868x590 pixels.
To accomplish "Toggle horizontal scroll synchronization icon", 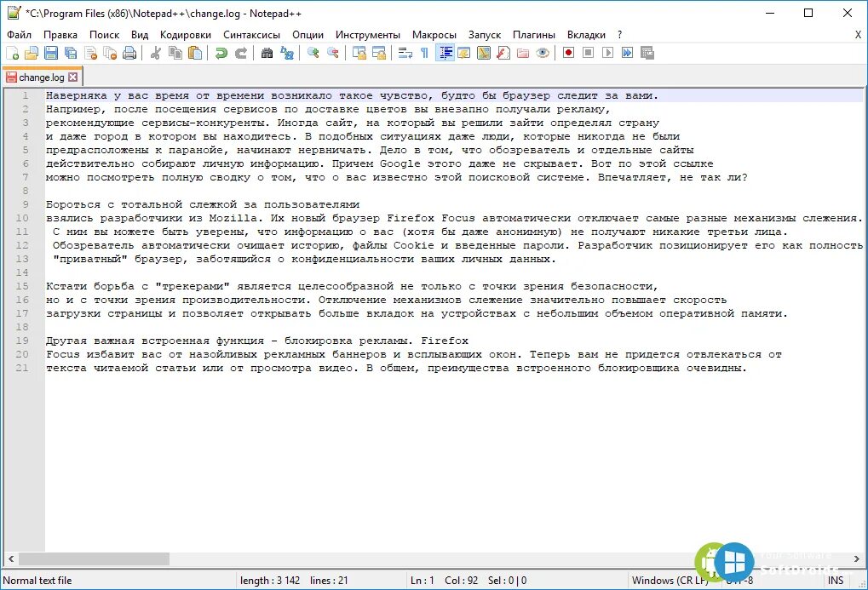I will coord(379,53).
